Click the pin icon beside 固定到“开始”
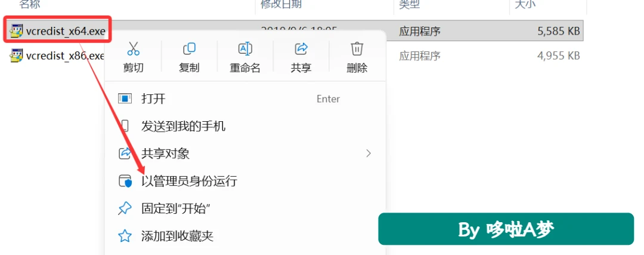The width and height of the screenshot is (644, 255). coord(125,209)
